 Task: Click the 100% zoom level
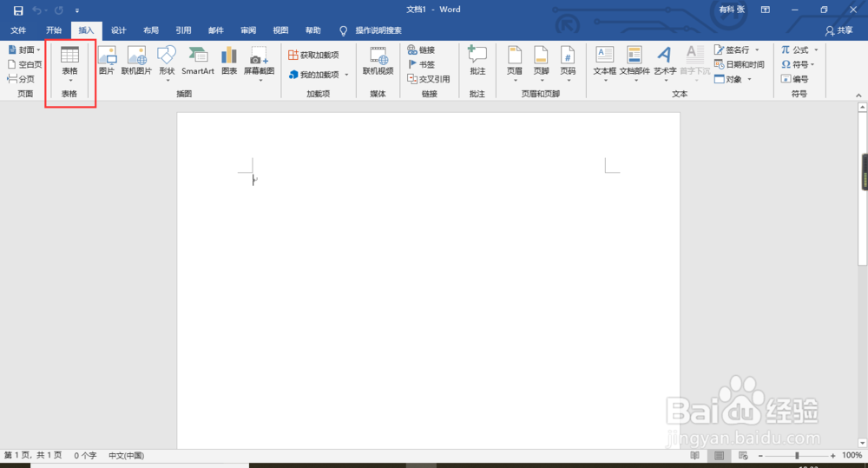[852, 455]
